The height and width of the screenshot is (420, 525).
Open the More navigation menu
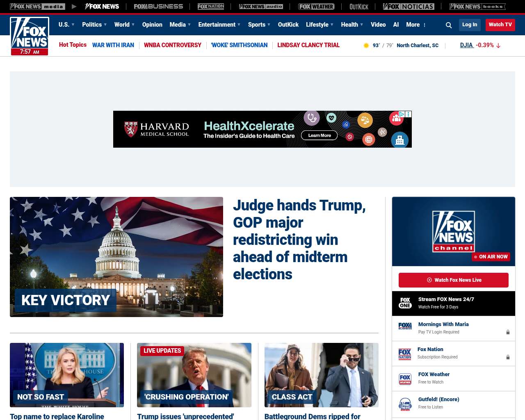tap(413, 25)
